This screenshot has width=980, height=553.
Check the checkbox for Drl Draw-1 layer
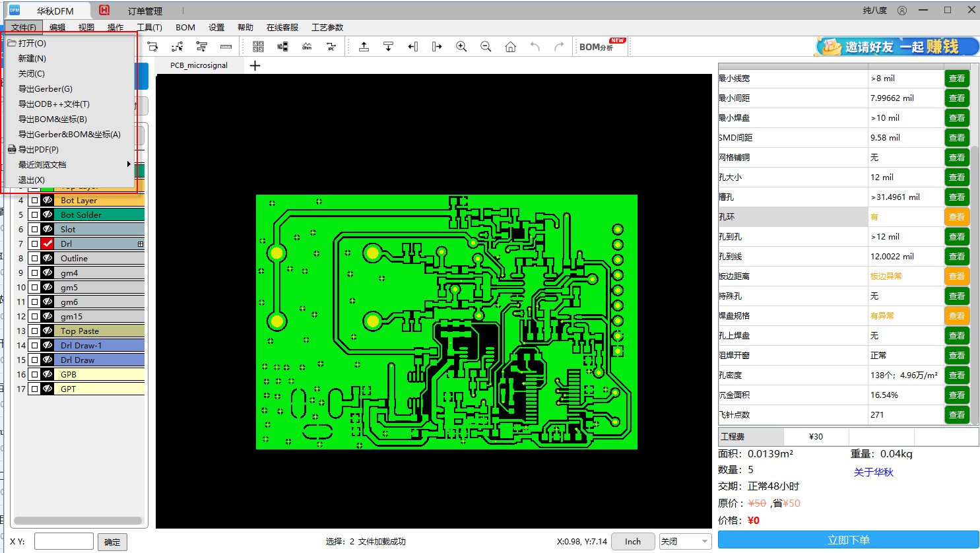coord(34,345)
